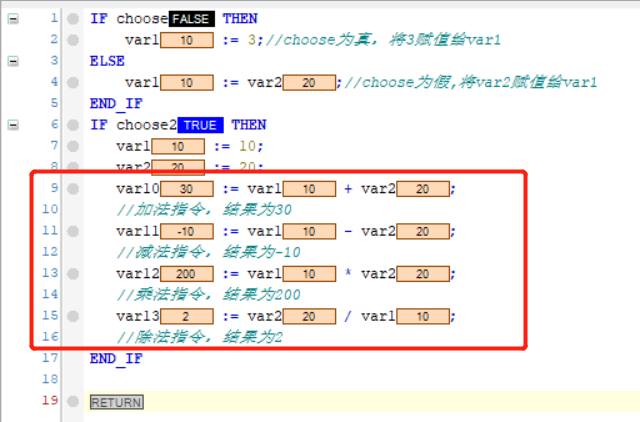Screen dimensions: 640x422
Task: Click comment '//减法指令, 结果为-10'
Action: point(209,252)
